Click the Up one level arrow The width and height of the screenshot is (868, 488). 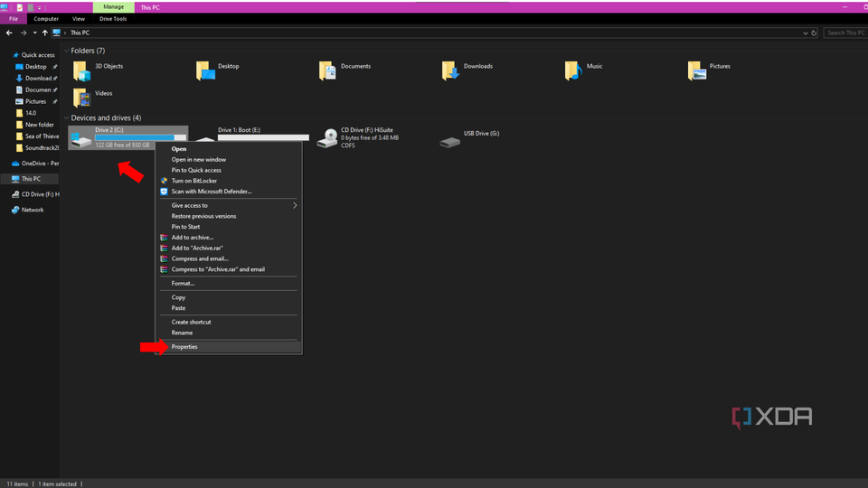(45, 33)
